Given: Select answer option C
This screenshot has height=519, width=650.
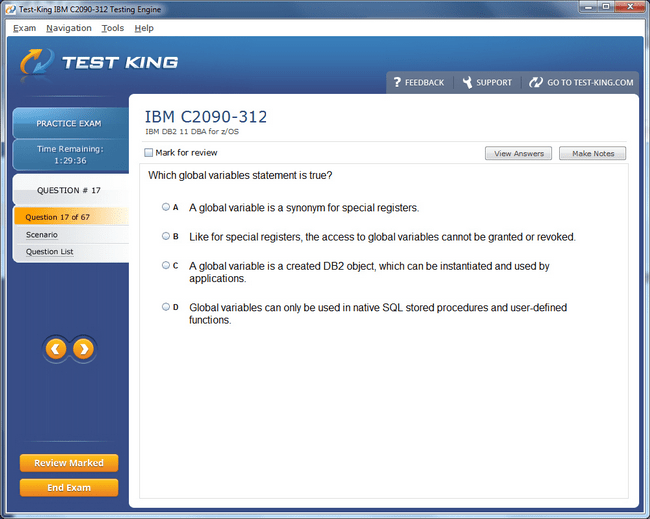Looking at the screenshot, I should pos(166,265).
